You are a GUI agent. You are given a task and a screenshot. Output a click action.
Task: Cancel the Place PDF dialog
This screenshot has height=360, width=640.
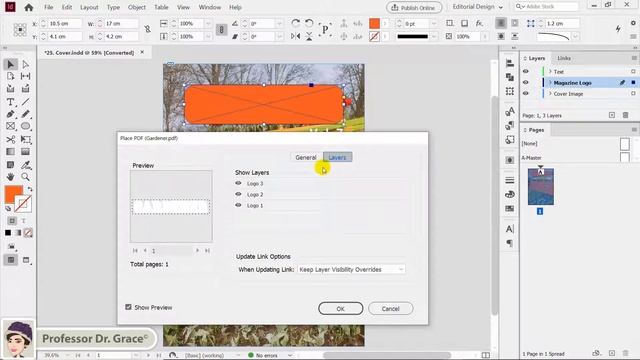point(390,309)
